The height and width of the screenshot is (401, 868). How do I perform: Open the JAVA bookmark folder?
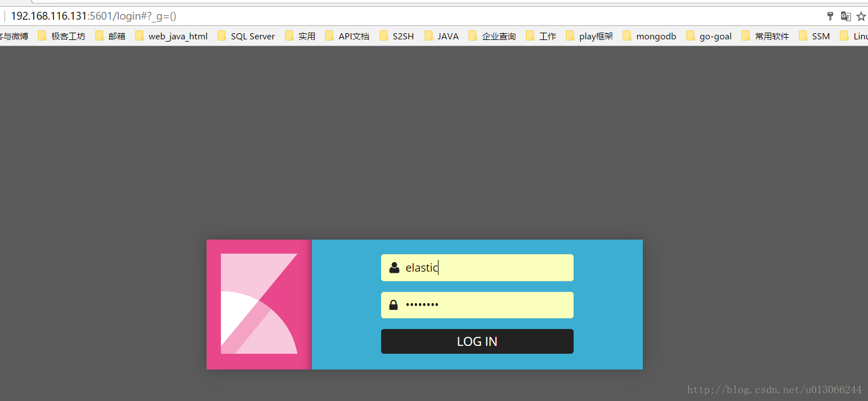coord(442,36)
